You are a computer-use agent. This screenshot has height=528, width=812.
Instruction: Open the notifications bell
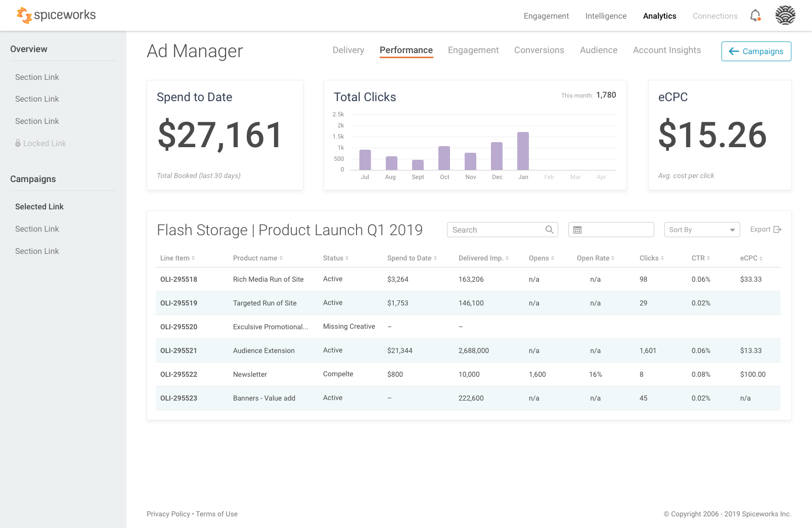(x=755, y=16)
